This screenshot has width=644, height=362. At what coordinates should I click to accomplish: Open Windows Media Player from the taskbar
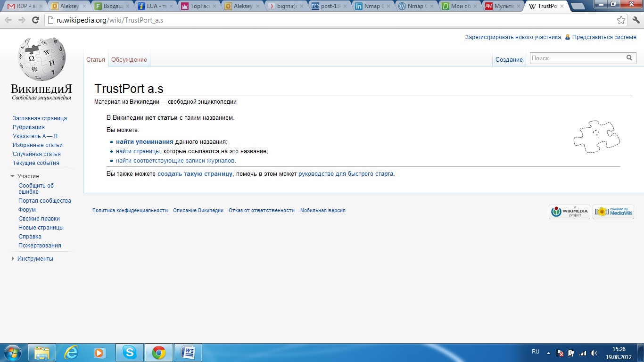pos(100,353)
